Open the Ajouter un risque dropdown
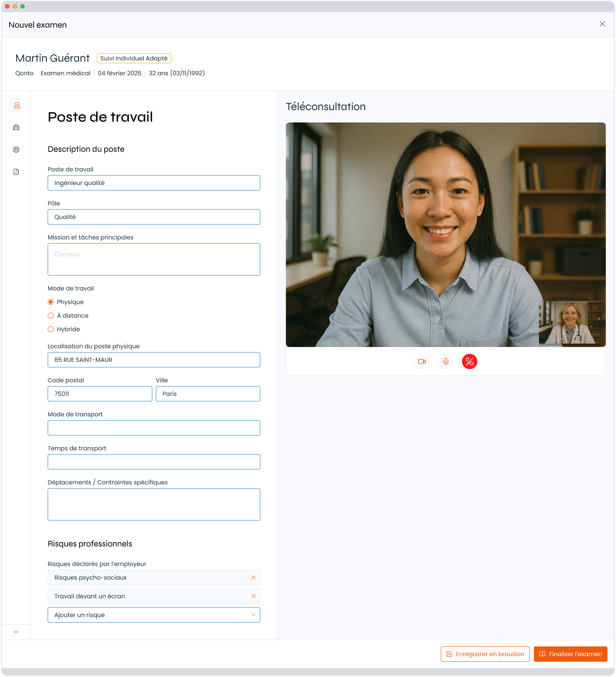The image size is (616, 677). 154,615
